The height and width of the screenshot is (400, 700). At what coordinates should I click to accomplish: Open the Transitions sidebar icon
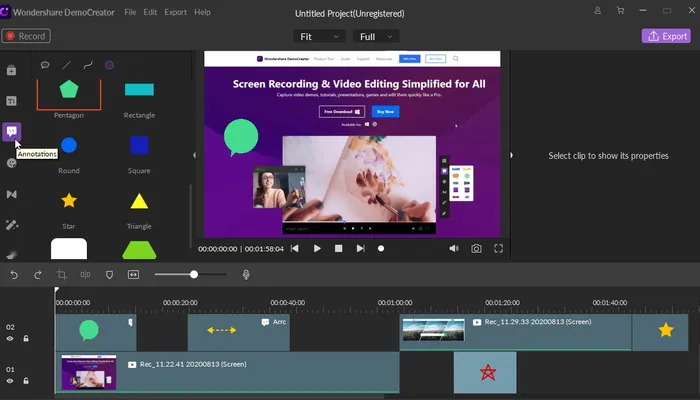[x=12, y=194]
